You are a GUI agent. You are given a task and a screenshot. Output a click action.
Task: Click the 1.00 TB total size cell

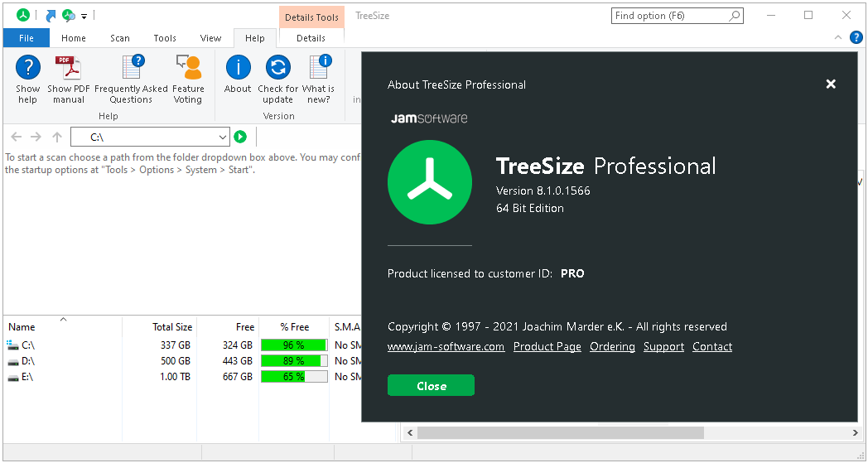pos(175,377)
